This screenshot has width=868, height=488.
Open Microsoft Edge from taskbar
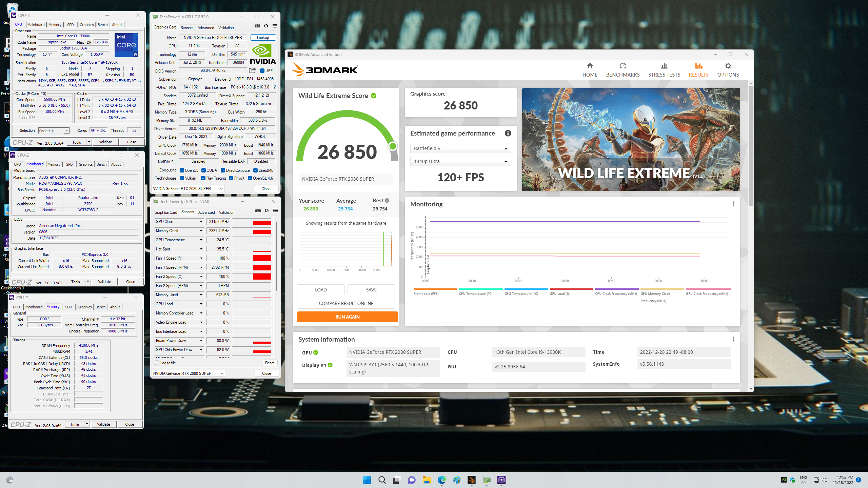[441, 480]
